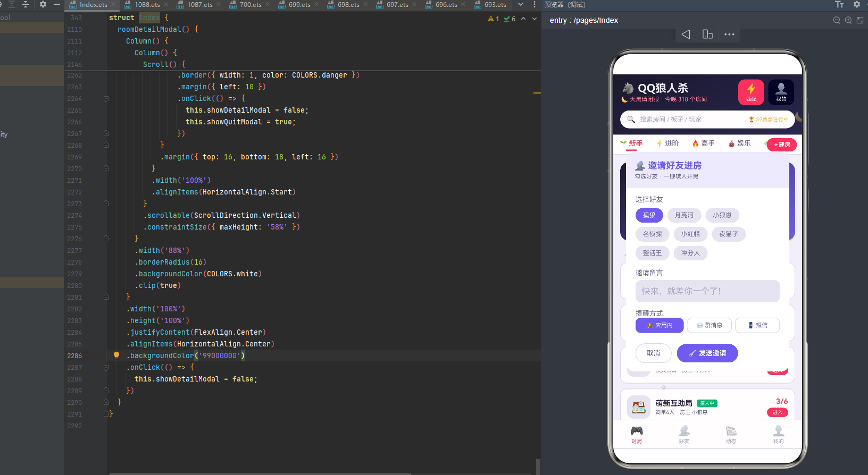This screenshot has width=868, height=475.
Task: Zoom in the previewer
Action: 848,20
